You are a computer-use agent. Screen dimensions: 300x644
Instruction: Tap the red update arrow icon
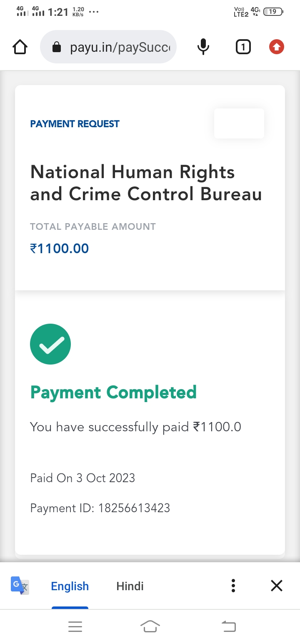coord(276,47)
